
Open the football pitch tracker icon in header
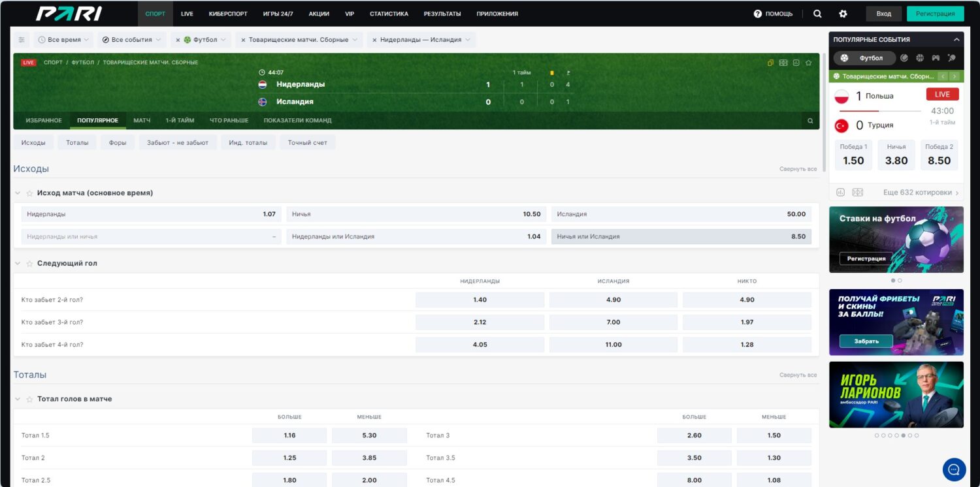[783, 63]
